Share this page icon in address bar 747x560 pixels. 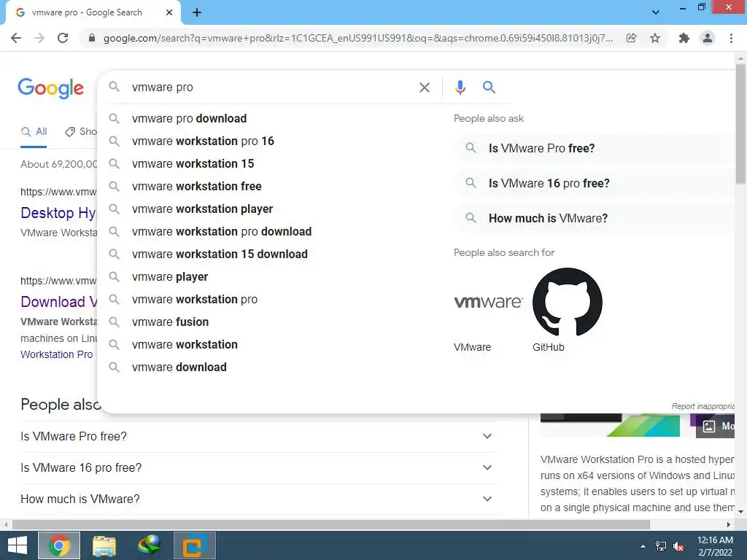click(631, 38)
